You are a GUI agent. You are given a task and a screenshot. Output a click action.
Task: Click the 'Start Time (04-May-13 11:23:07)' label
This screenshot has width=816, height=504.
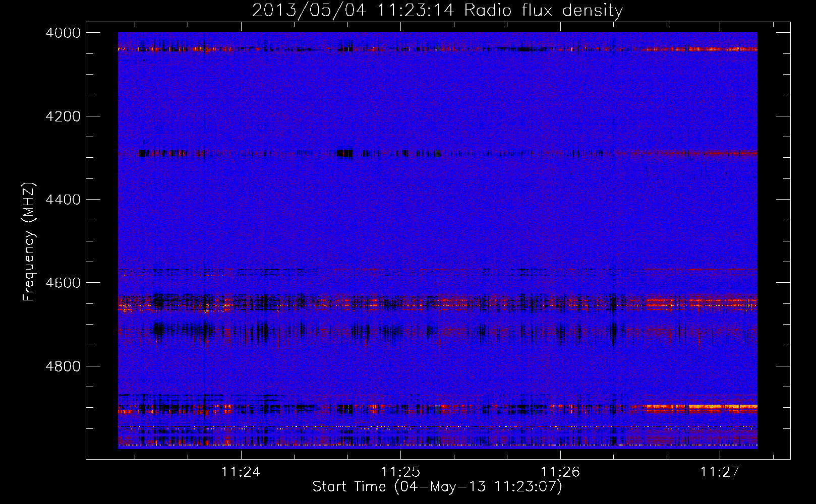click(x=437, y=487)
